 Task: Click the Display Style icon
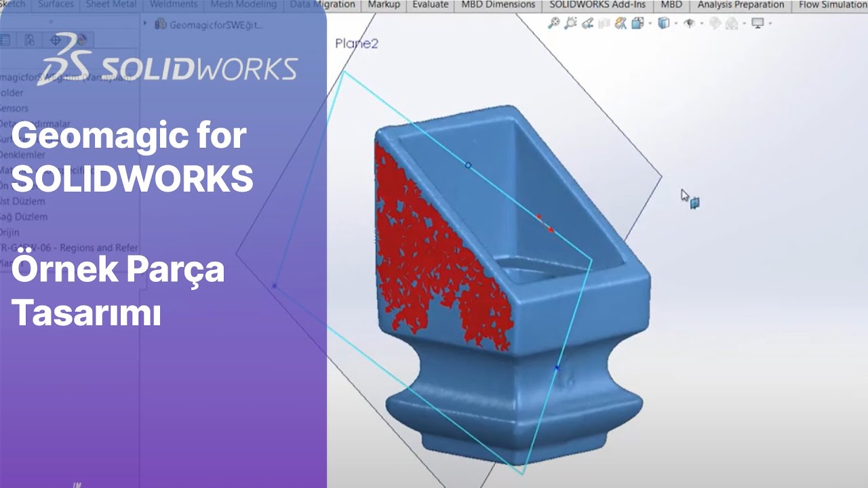click(664, 23)
